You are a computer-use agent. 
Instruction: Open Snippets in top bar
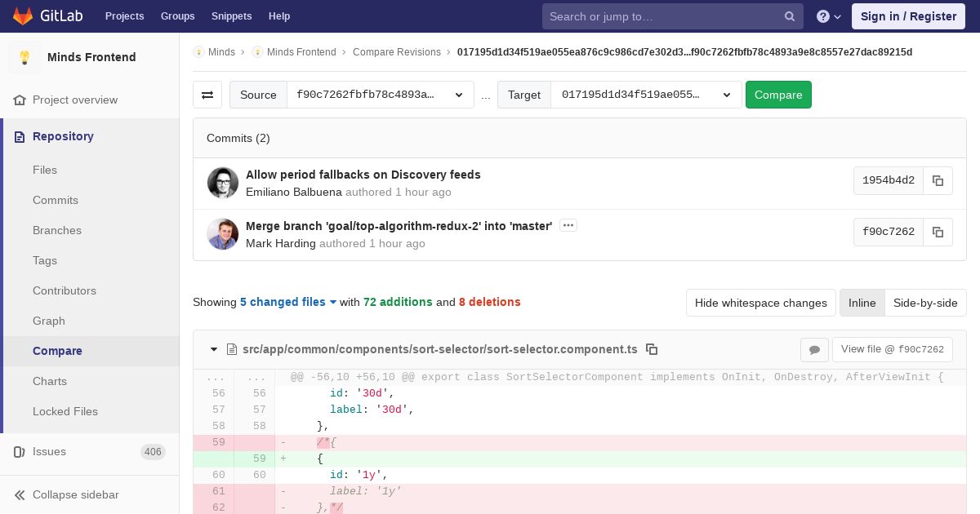[232, 16]
